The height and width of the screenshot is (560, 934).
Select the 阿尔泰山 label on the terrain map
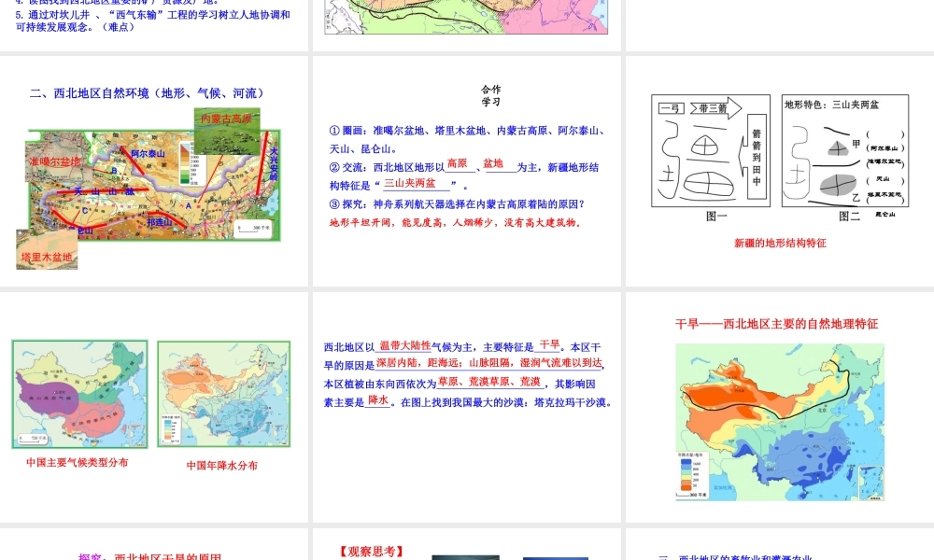pos(148,154)
